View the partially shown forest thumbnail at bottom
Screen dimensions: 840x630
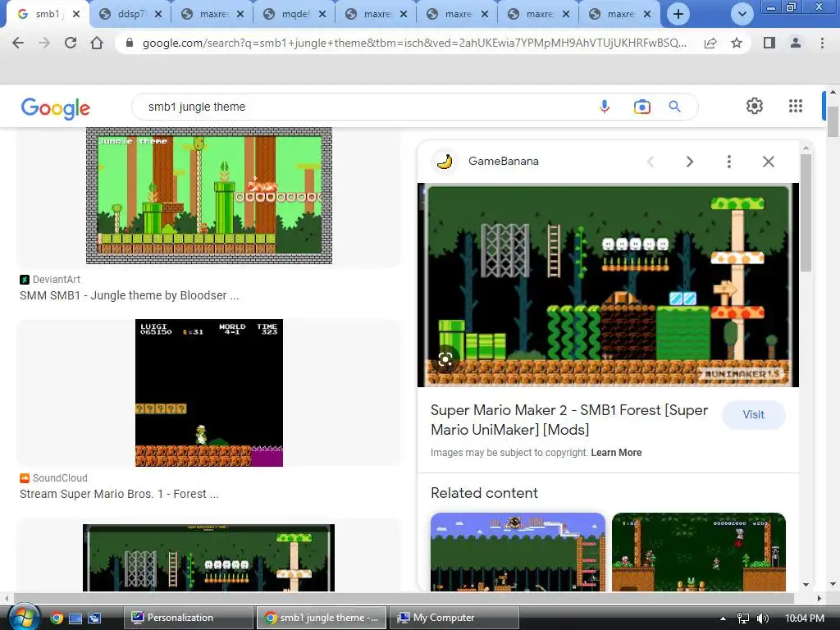(x=209, y=558)
